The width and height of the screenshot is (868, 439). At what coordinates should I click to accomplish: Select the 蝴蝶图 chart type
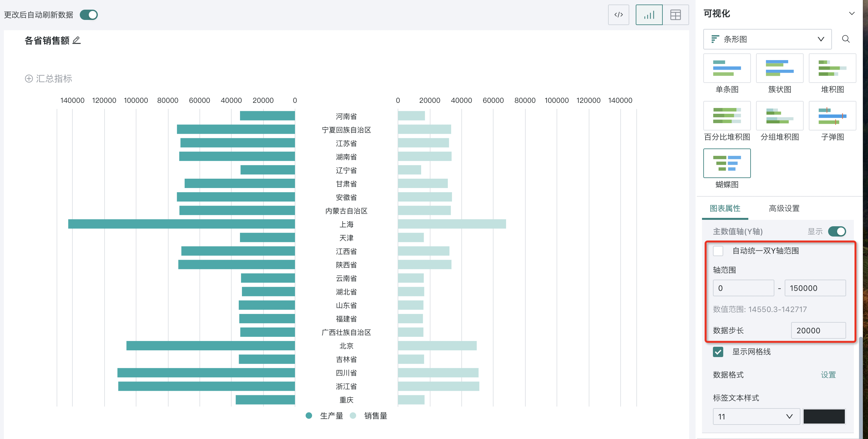click(727, 163)
